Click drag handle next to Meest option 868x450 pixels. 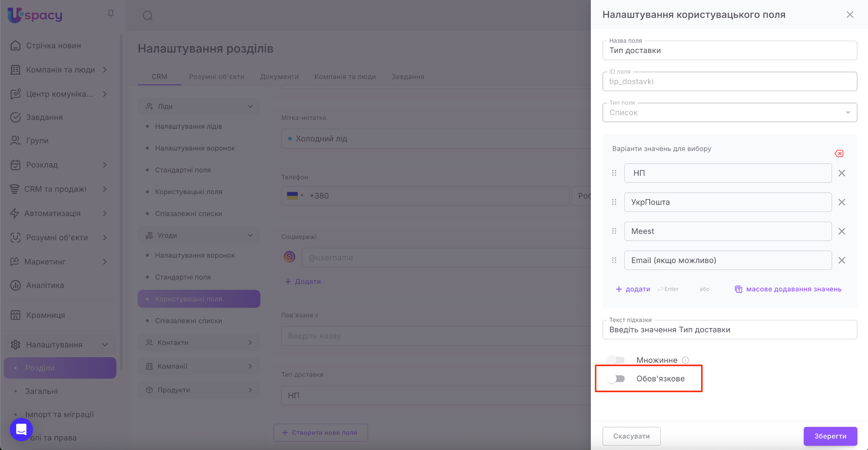(x=614, y=231)
